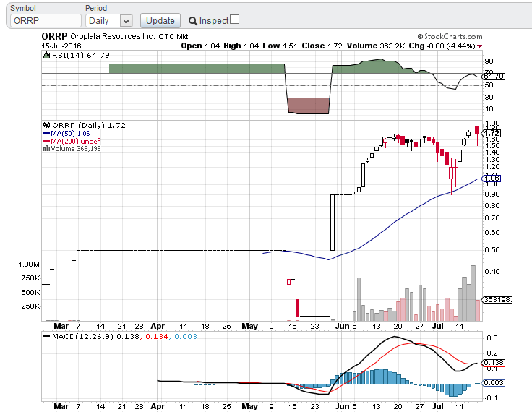Image resolution: width=532 pixels, height=417 pixels.
Task: Click the red 0.134 signal value
Action: tap(157, 336)
